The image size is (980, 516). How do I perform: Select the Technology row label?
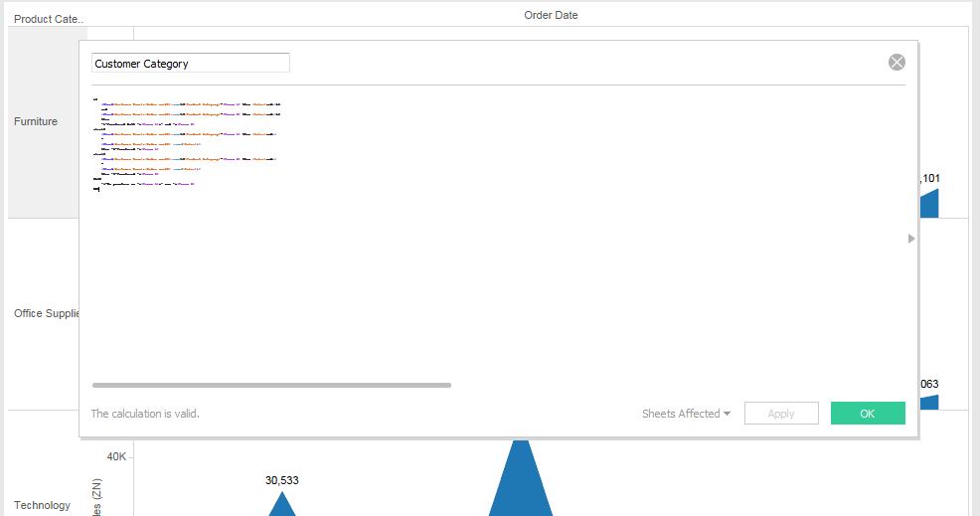[42, 505]
